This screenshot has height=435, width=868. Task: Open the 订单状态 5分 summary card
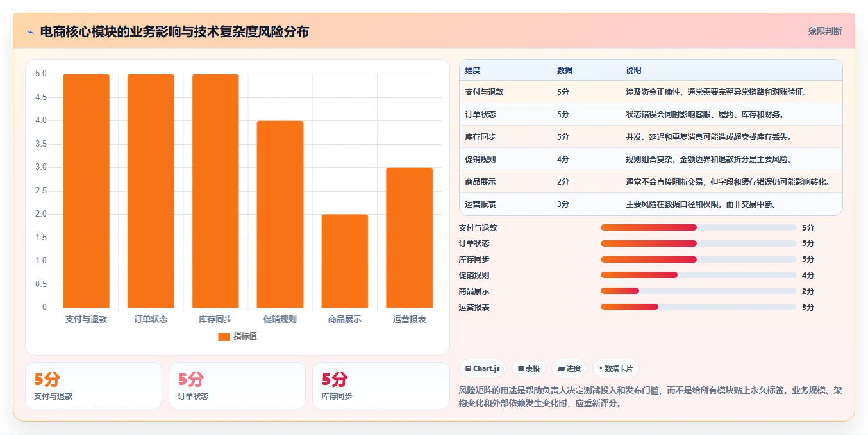(x=237, y=386)
